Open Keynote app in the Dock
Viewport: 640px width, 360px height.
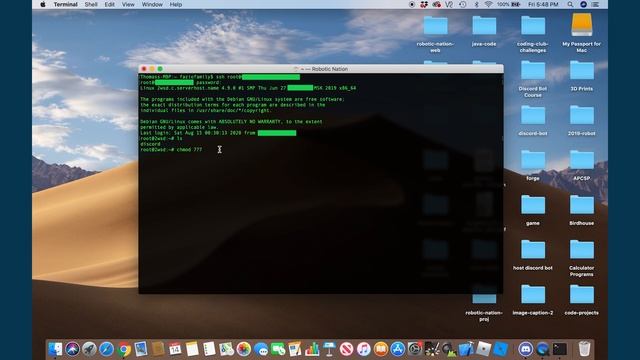pos(329,349)
